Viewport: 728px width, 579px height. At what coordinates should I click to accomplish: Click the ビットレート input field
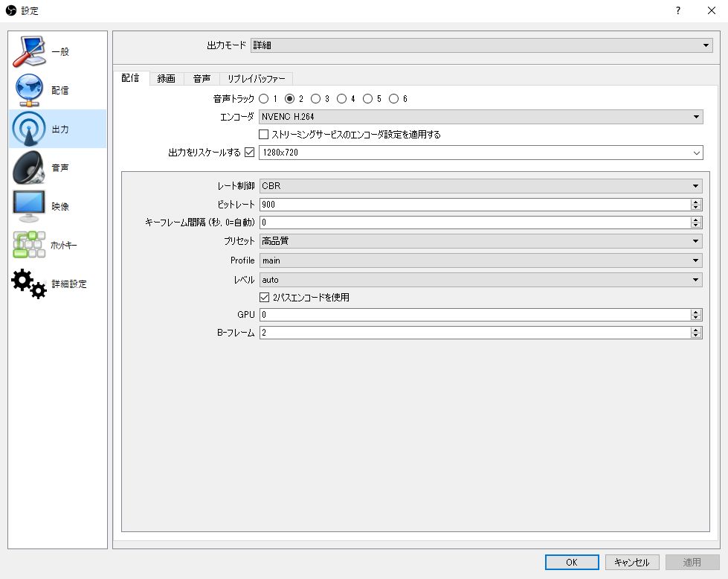[474, 205]
